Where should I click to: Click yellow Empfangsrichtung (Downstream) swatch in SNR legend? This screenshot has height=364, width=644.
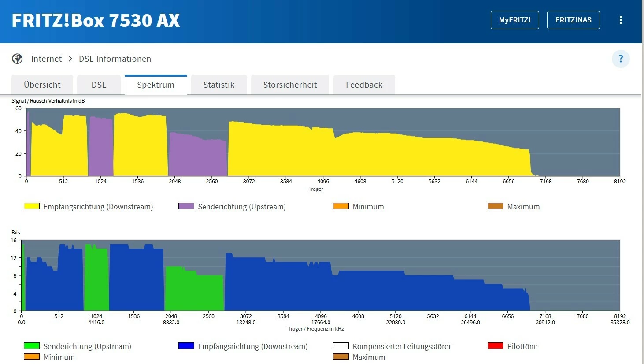point(32,206)
